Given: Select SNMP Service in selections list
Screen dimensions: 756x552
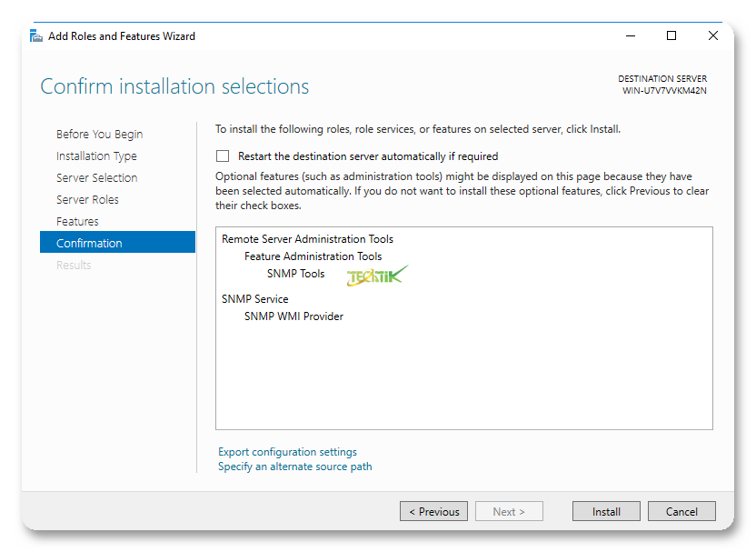Looking at the screenshot, I should (x=254, y=299).
